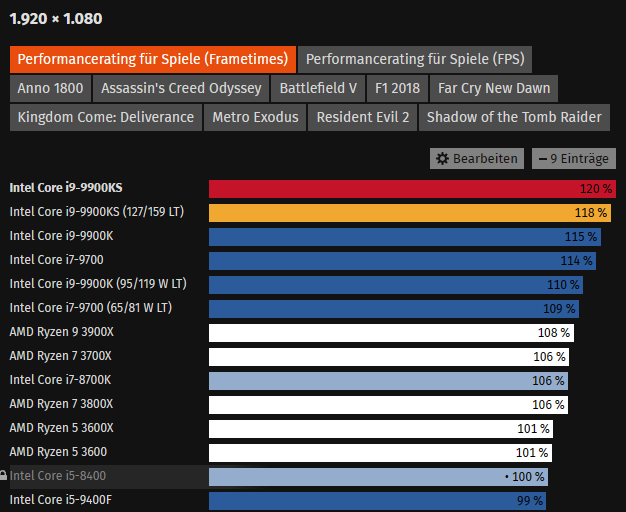Click the orange 118 % bar
This screenshot has height=512, width=626.
(x=410, y=213)
